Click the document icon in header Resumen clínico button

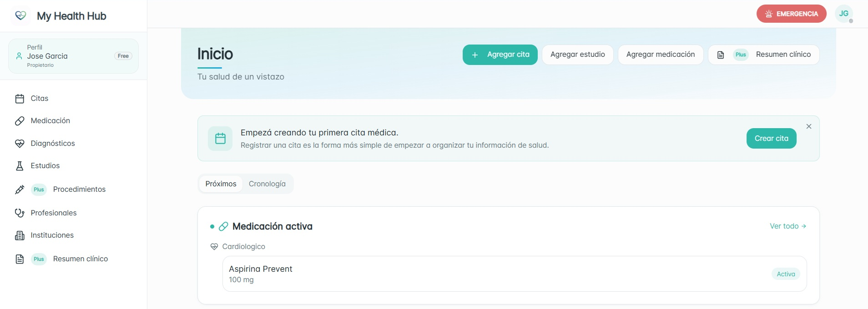pos(721,55)
